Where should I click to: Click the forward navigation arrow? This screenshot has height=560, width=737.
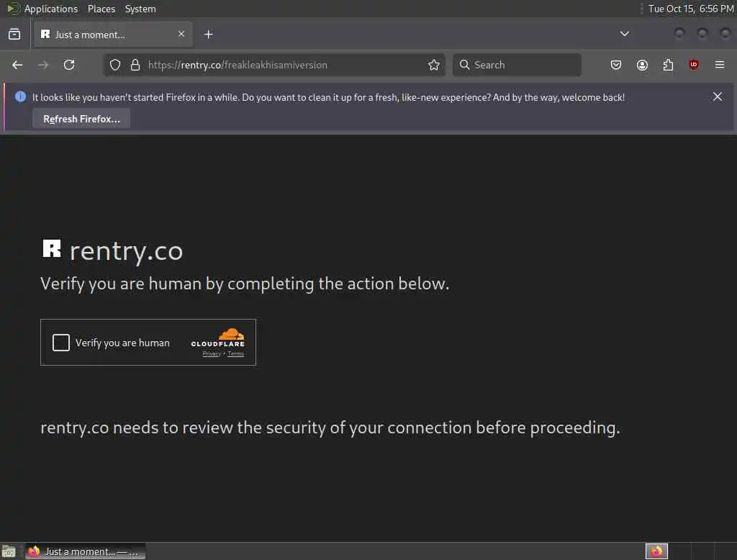43,65
